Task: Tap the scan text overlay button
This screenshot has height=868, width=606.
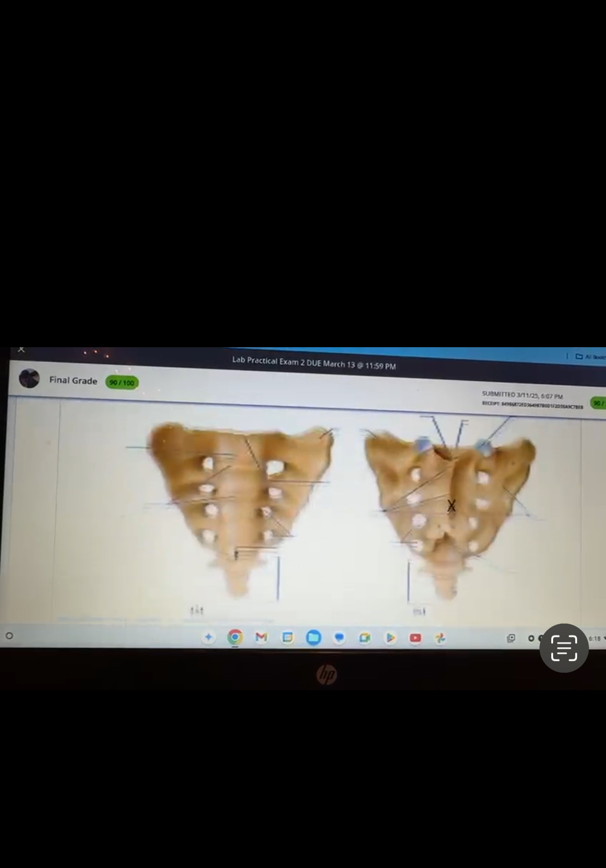Action: pos(564,648)
